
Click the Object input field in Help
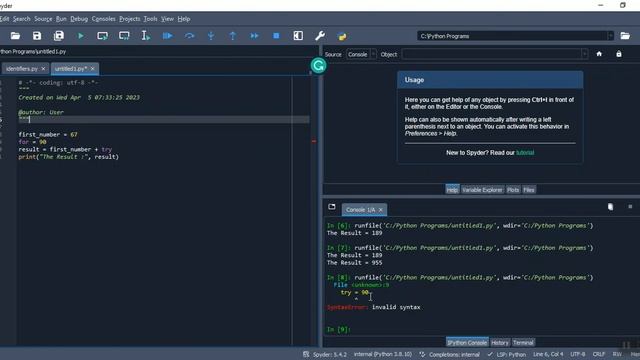492,54
